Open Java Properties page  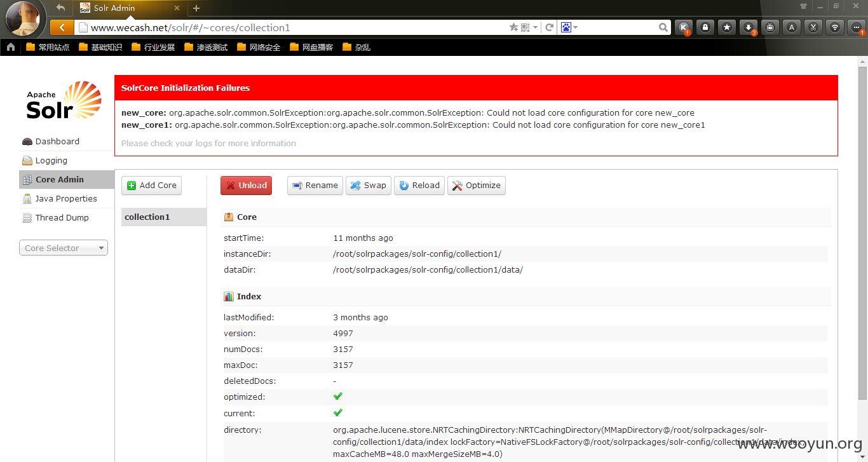(x=66, y=198)
